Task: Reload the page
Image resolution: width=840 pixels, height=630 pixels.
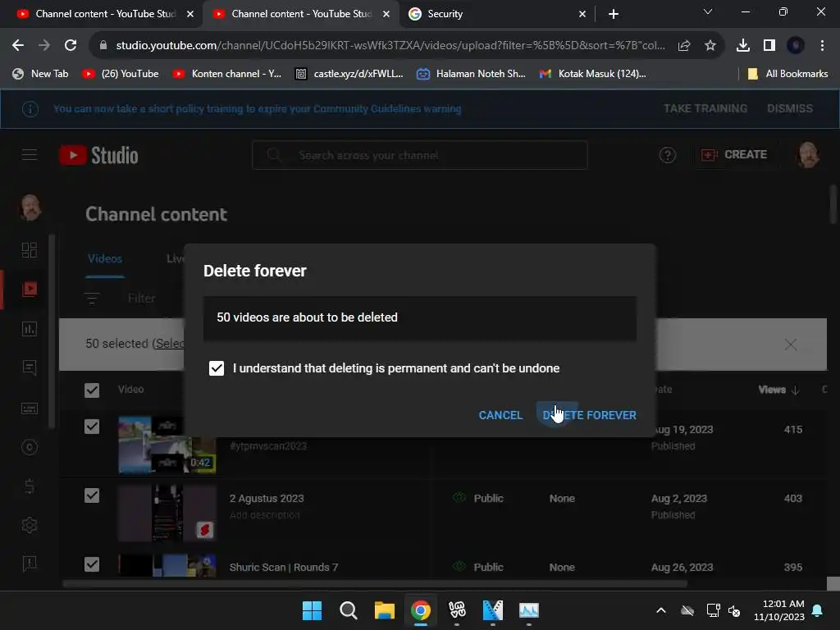Action: [x=71, y=46]
